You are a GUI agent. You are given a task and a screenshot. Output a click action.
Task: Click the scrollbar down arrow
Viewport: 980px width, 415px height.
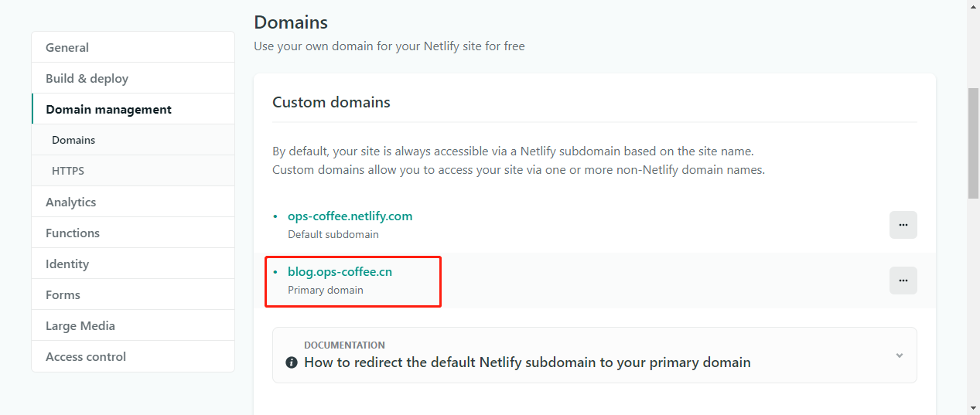(973, 407)
